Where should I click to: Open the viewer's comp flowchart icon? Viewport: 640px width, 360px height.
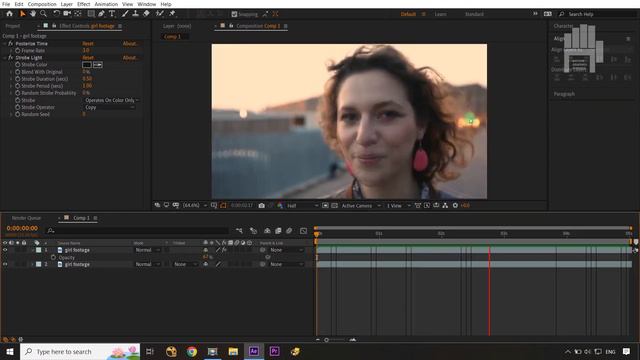click(x=445, y=206)
